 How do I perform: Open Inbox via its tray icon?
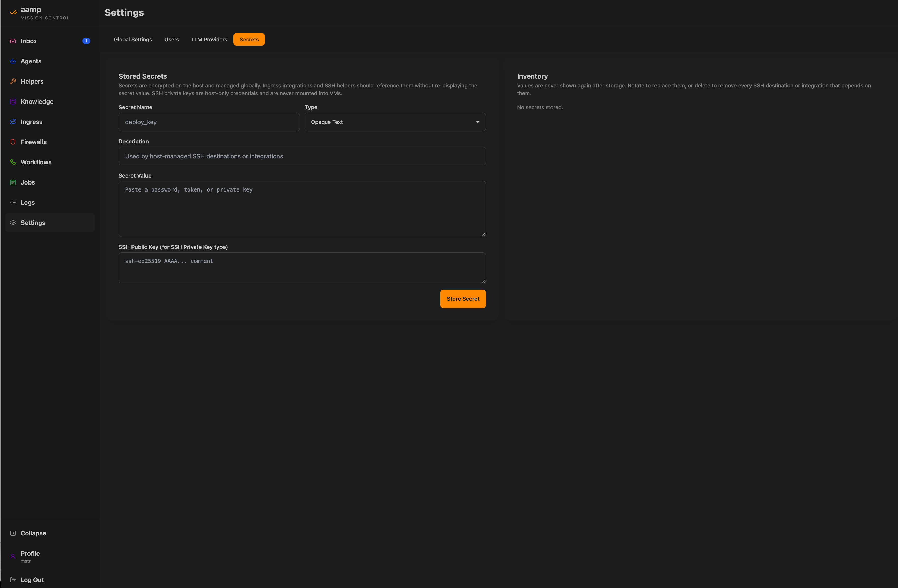pyautogui.click(x=13, y=41)
